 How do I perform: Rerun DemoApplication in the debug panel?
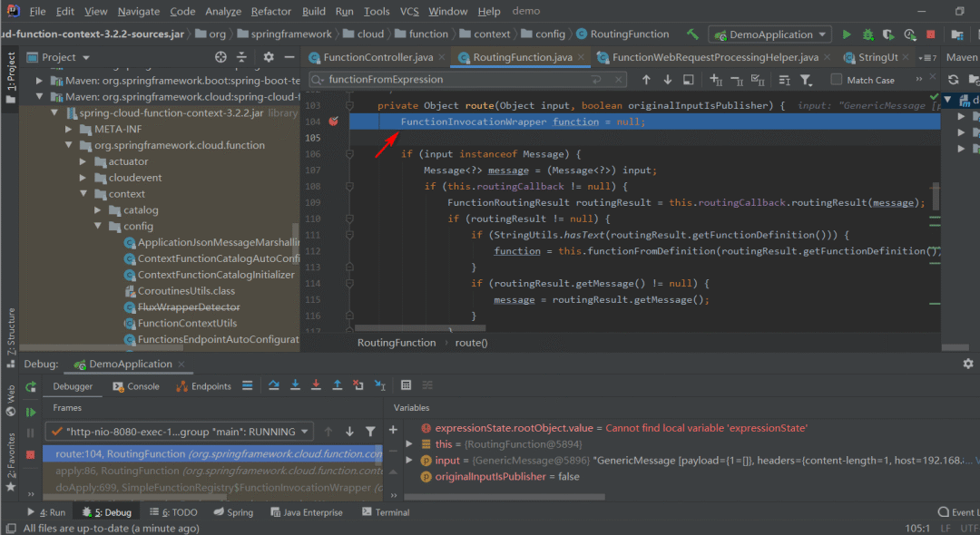(30, 387)
